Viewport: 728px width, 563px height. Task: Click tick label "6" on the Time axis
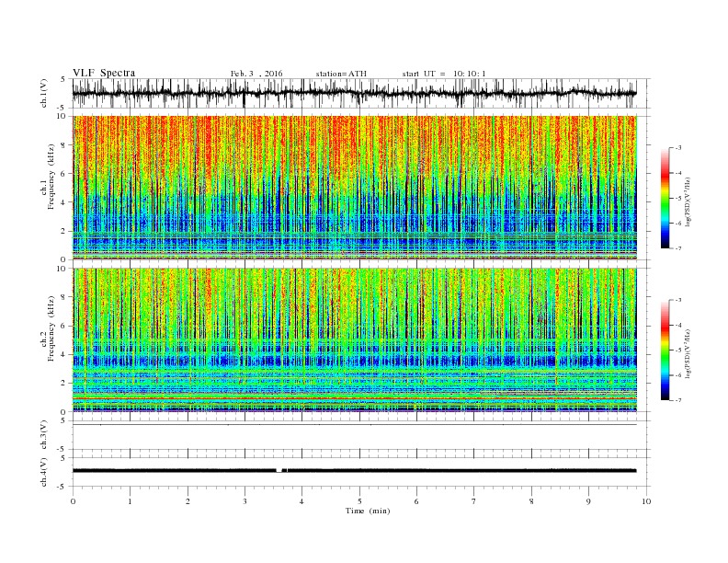[x=416, y=501]
